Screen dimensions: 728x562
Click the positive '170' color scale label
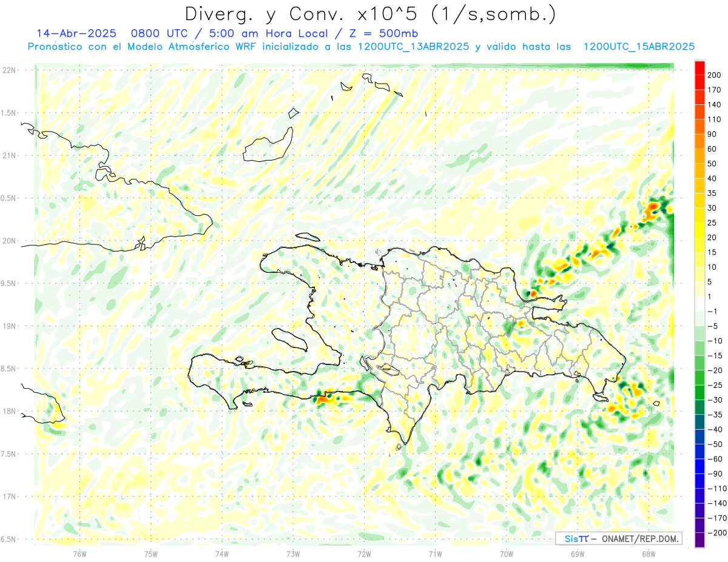714,90
